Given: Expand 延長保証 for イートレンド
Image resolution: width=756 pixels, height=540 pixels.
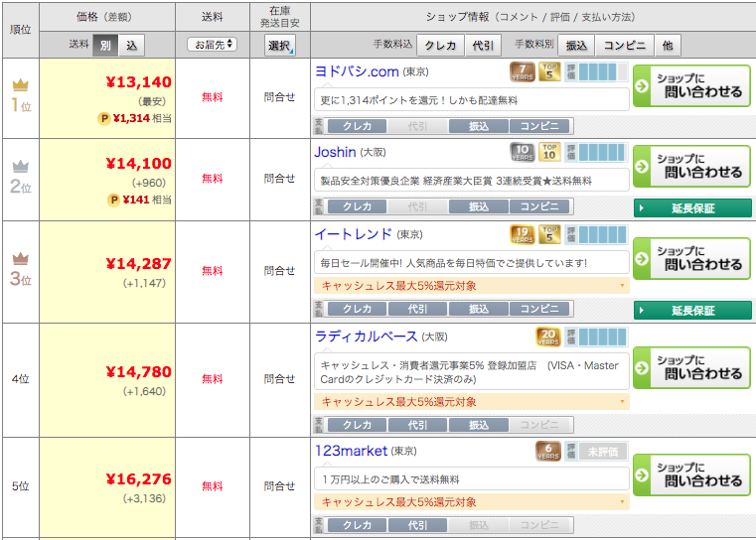Looking at the screenshot, I should (692, 311).
